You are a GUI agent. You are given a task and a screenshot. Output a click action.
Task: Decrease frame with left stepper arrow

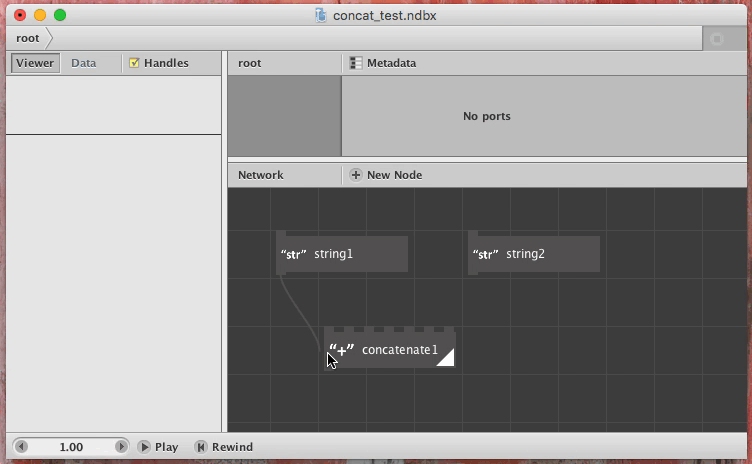tap(21, 447)
